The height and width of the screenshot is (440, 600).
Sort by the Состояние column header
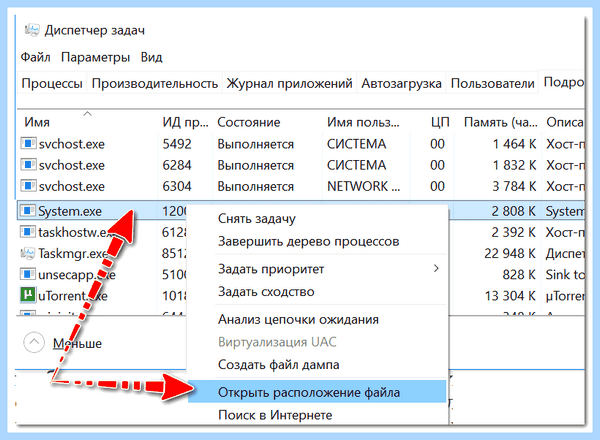tap(249, 122)
